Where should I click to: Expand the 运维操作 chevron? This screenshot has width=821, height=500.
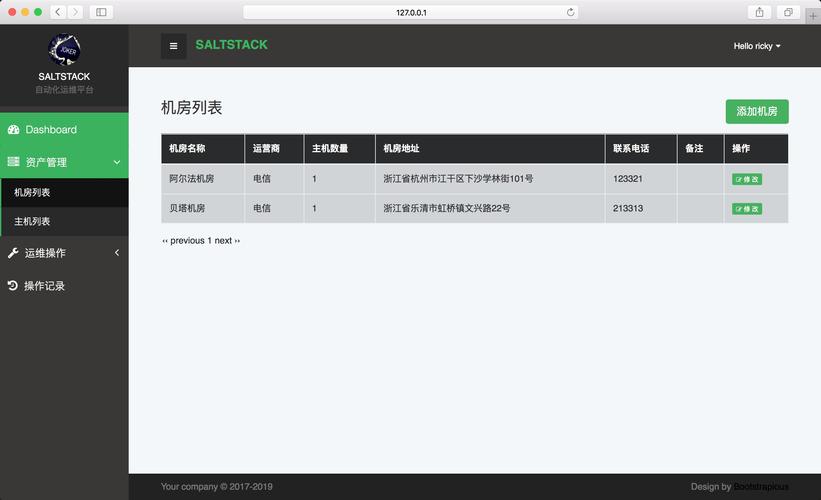[x=117, y=253]
